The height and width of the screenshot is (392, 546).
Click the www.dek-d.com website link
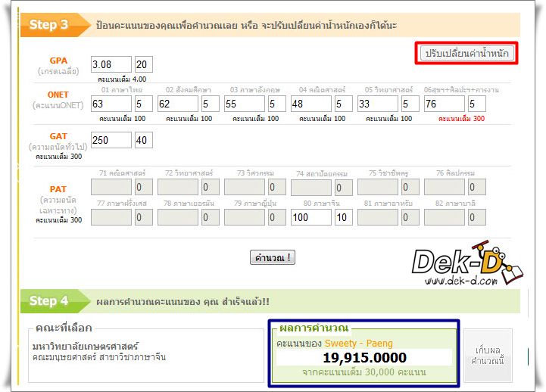pyautogui.click(x=460, y=282)
